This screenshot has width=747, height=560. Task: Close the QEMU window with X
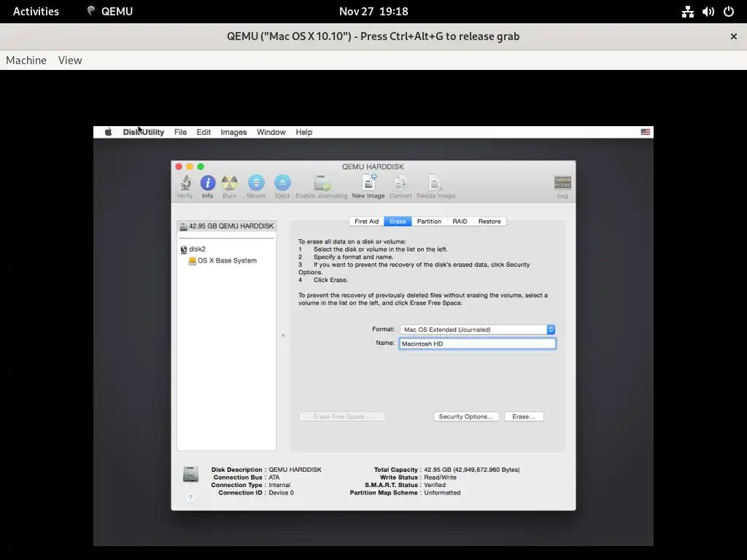point(734,36)
